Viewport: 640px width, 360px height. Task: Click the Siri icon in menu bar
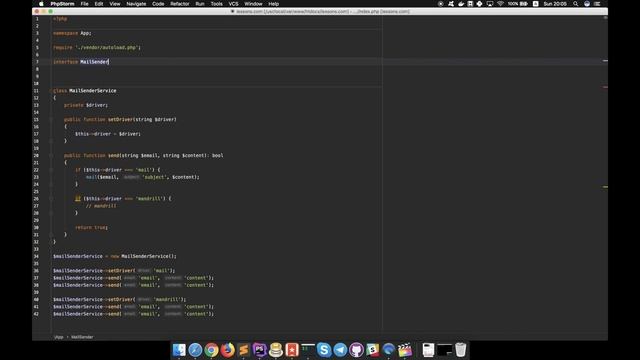pyautogui.click(x=587, y=4)
